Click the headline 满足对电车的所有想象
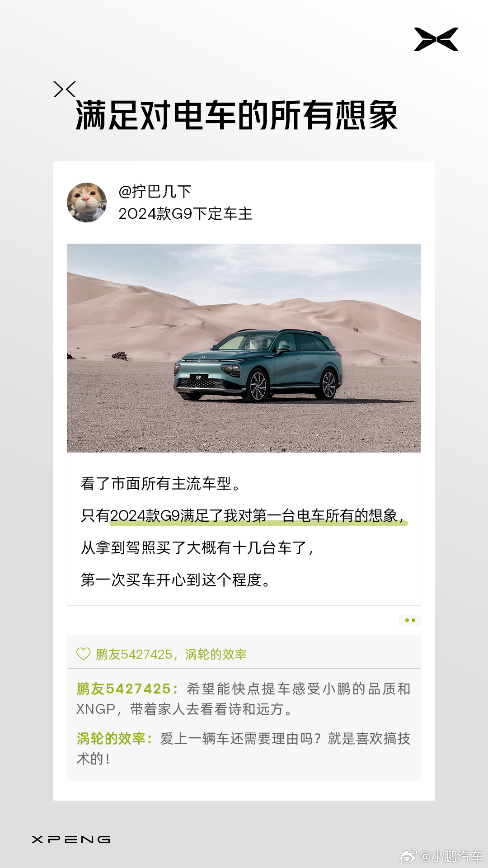 point(236,115)
